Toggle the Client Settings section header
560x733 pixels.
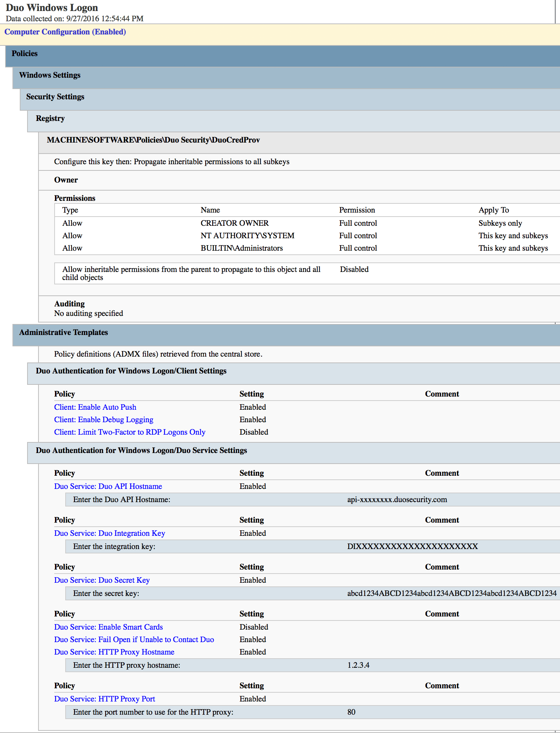[131, 371]
